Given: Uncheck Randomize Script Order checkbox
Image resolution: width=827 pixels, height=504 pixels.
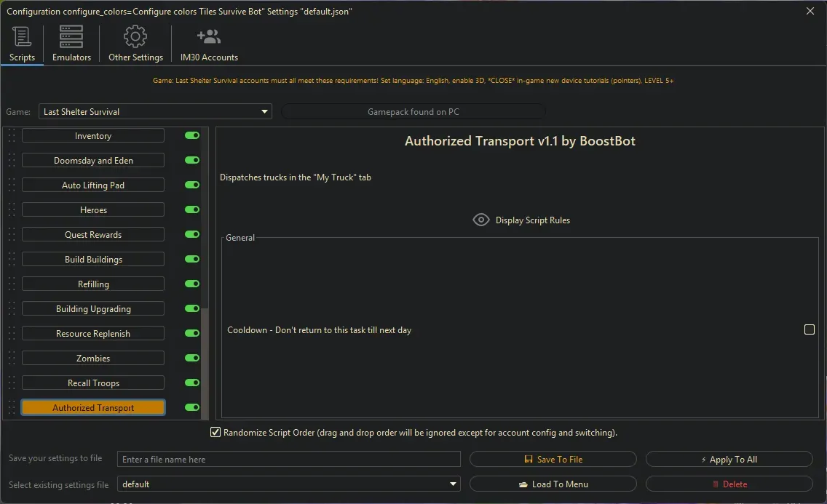Looking at the screenshot, I should click(x=215, y=433).
